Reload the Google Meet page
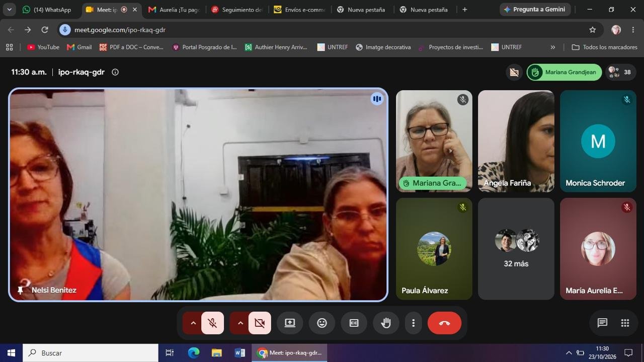 (45, 30)
